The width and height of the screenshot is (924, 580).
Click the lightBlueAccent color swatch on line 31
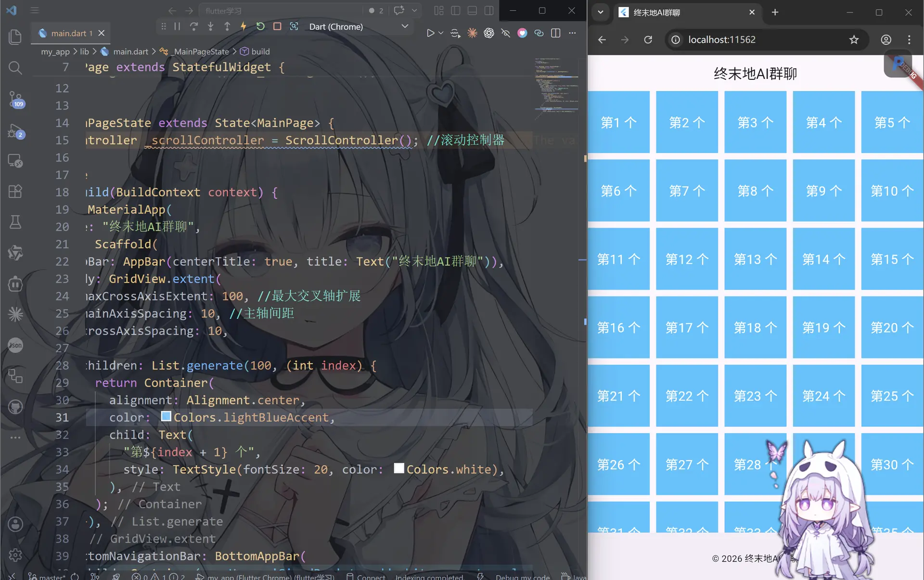(166, 416)
